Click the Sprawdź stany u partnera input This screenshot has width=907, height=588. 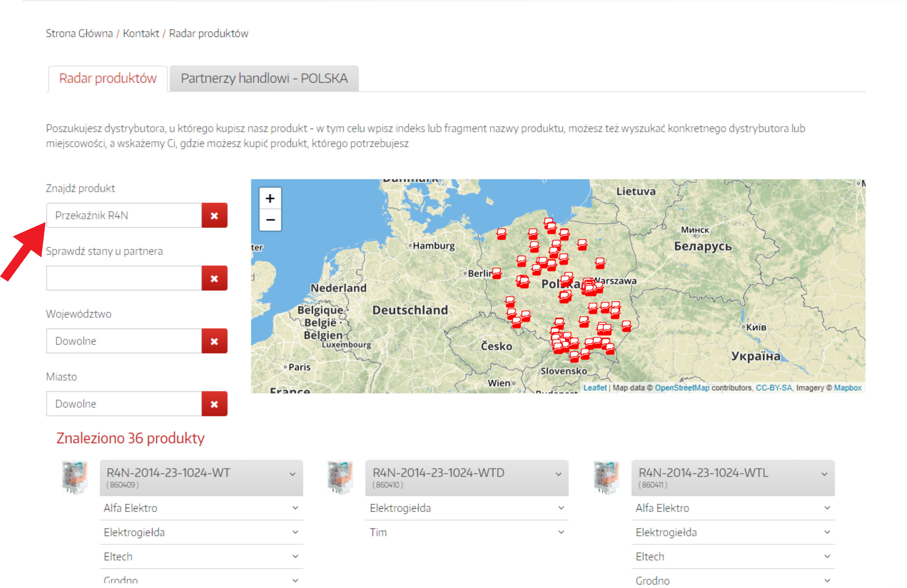tap(124, 279)
